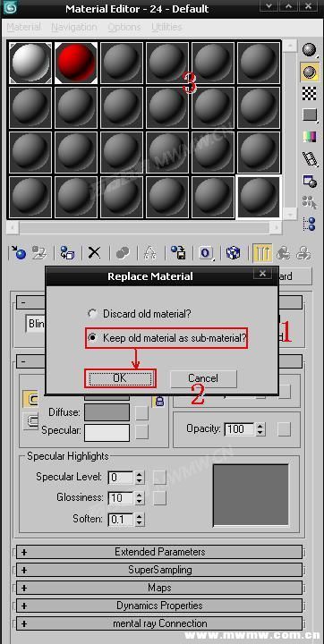This screenshot has height=644, width=324.
Task: Click the Diffuse color swatch
Action: point(107,412)
